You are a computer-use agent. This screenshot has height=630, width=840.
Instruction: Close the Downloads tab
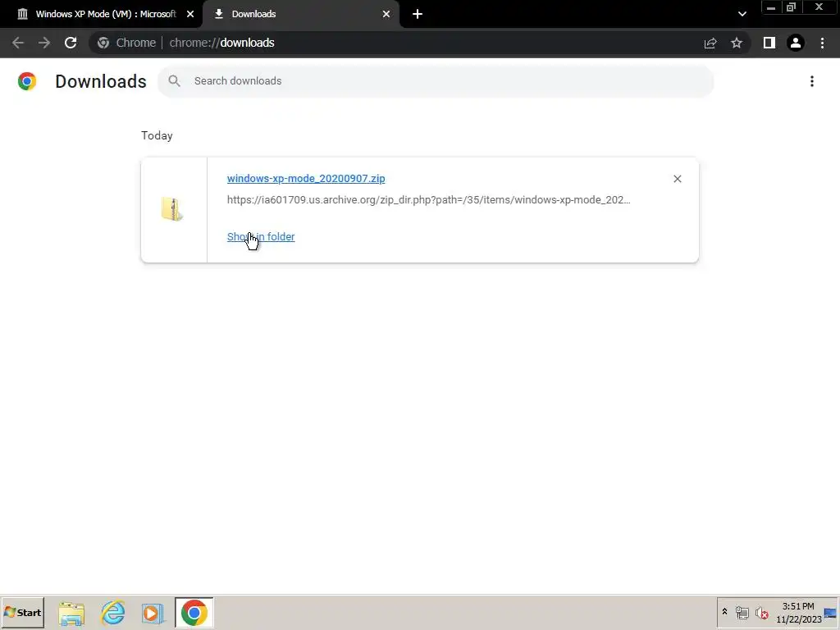(386, 14)
